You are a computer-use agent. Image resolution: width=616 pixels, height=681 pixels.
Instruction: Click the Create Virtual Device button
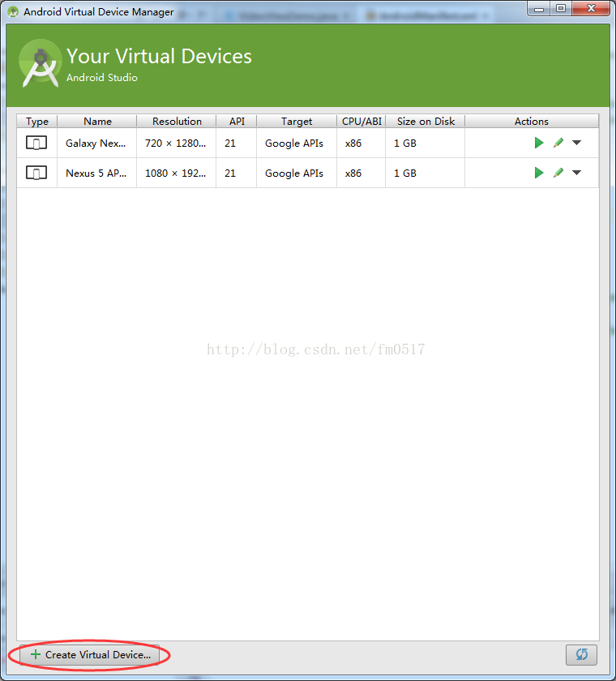pyautogui.click(x=90, y=655)
